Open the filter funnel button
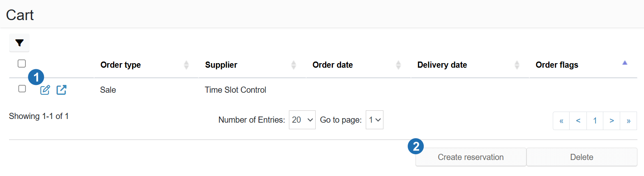 point(19,43)
